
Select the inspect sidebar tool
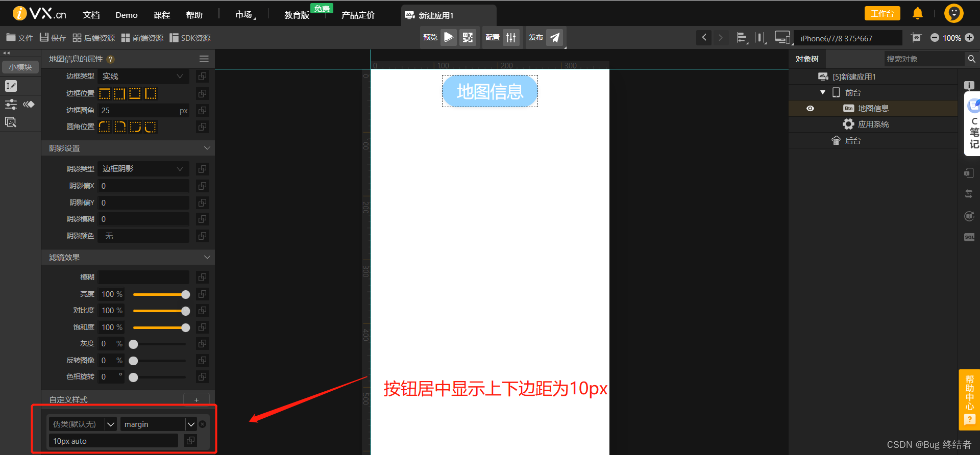11,122
